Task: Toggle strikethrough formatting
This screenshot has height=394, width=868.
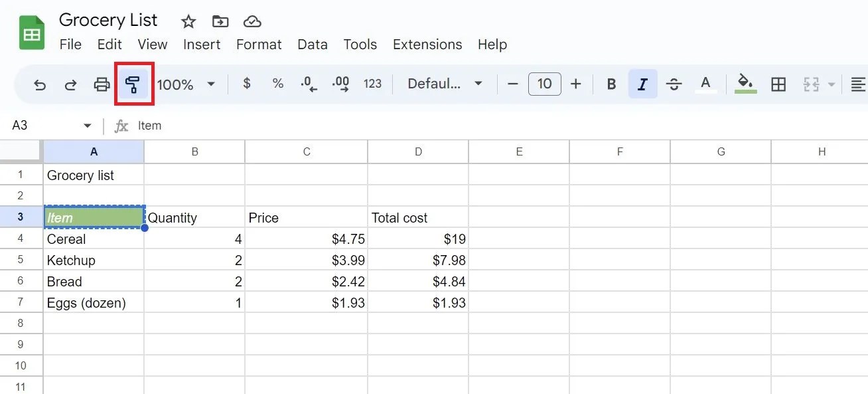Action: [x=674, y=84]
